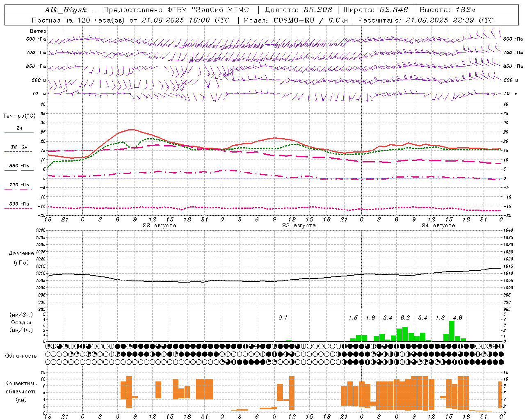Select the provider text ФГБУ "ЗапСиб УГМС"
This screenshot has width=525, height=420.
pos(210,10)
